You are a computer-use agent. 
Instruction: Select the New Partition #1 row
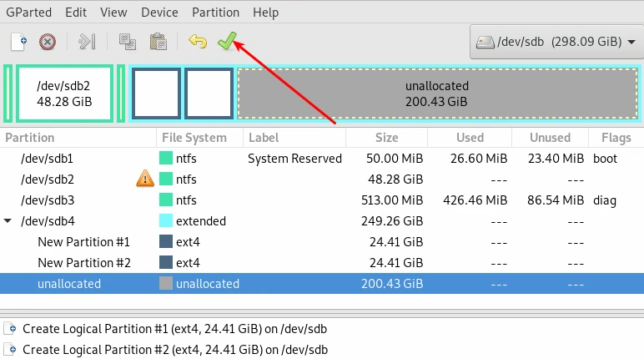322,242
